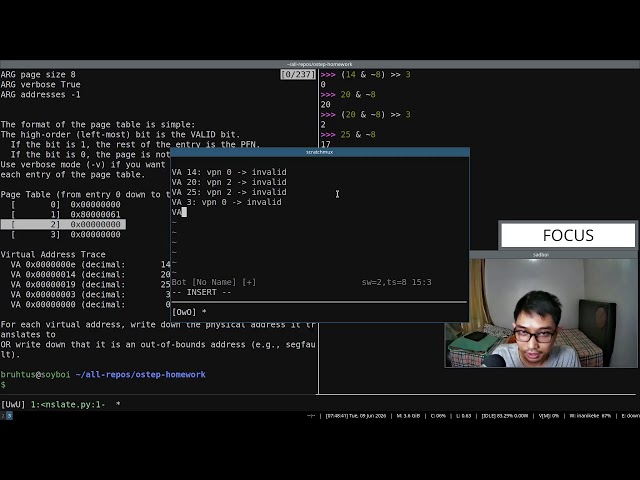Focus the scratchmux floating window title bar
640x480 pixels.
tap(320, 152)
